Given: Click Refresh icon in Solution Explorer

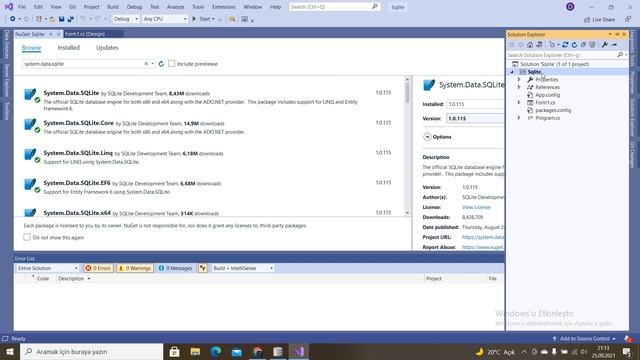Looking at the screenshot, I should pos(574,45).
